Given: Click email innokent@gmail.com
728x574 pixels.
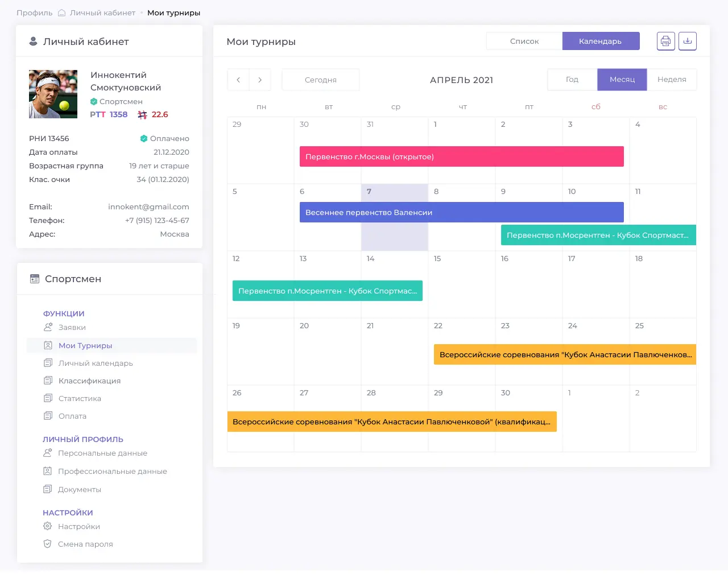Looking at the screenshot, I should point(148,207).
